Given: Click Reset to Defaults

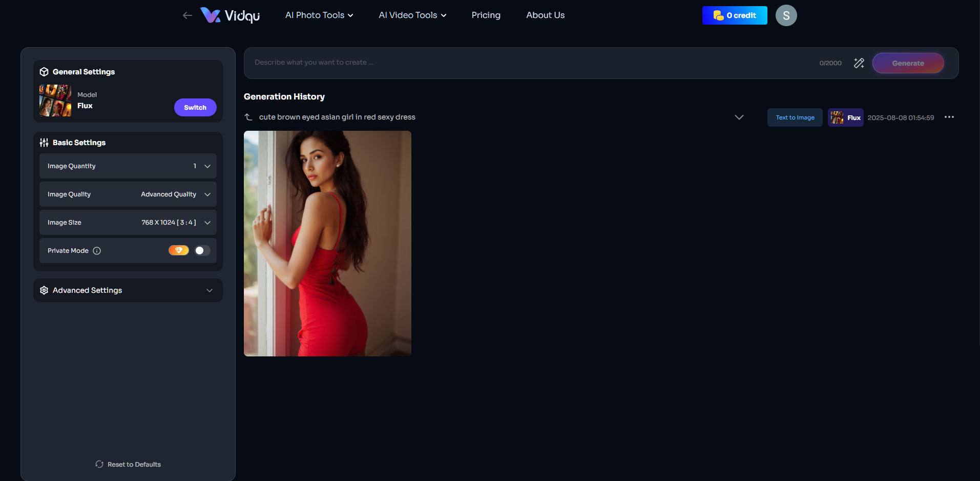Looking at the screenshot, I should [x=128, y=464].
